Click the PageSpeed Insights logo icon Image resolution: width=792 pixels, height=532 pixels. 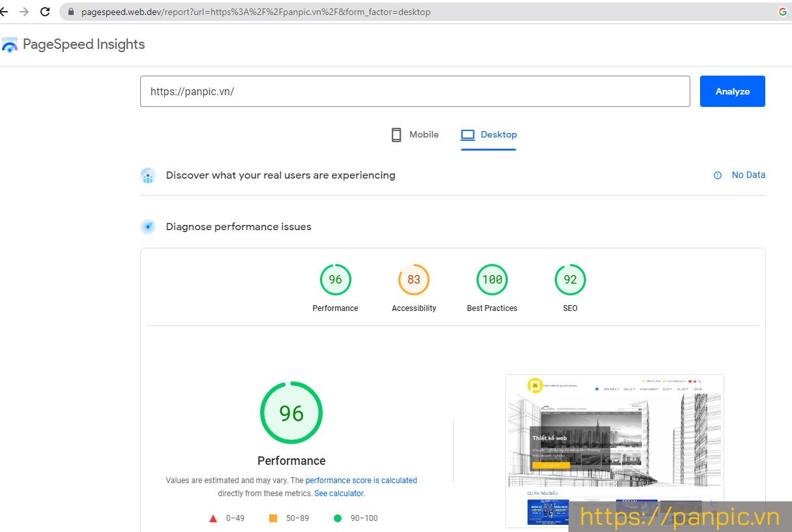[10, 44]
